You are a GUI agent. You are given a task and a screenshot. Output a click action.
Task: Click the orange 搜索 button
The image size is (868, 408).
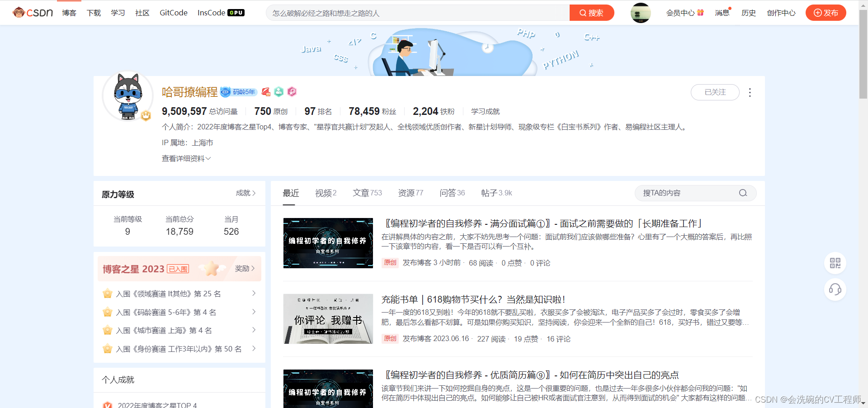point(591,13)
